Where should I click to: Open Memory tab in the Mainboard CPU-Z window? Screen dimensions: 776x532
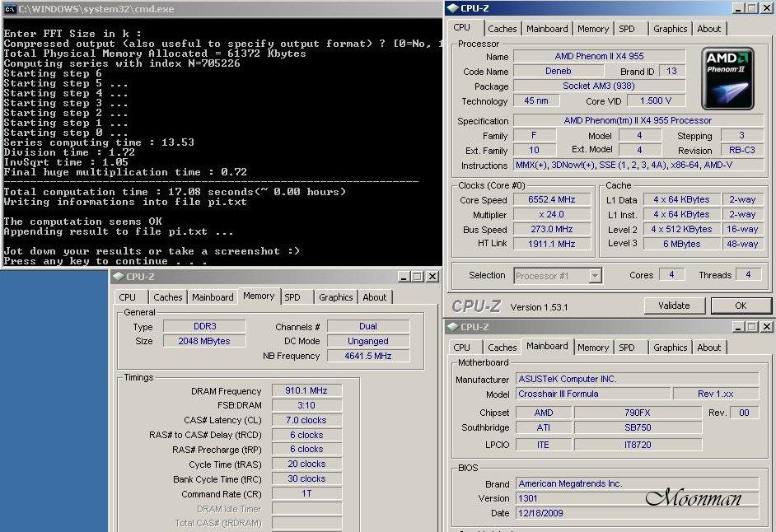pos(593,348)
